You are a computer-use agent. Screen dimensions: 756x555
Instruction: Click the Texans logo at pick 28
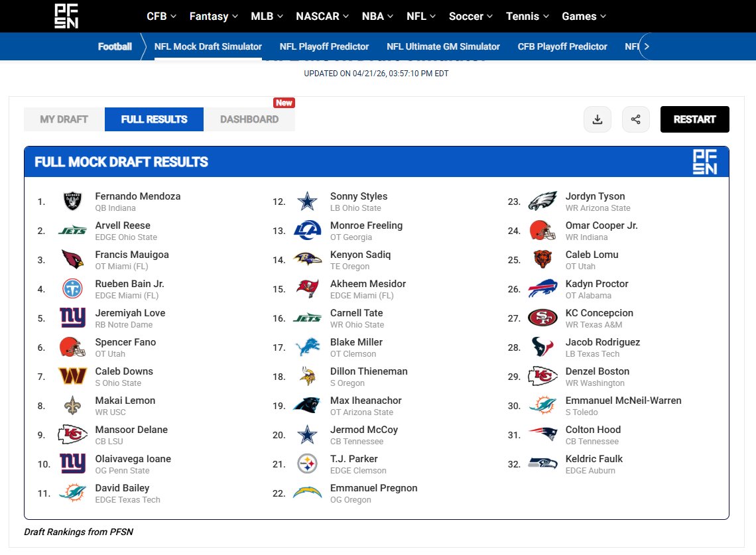coord(543,347)
